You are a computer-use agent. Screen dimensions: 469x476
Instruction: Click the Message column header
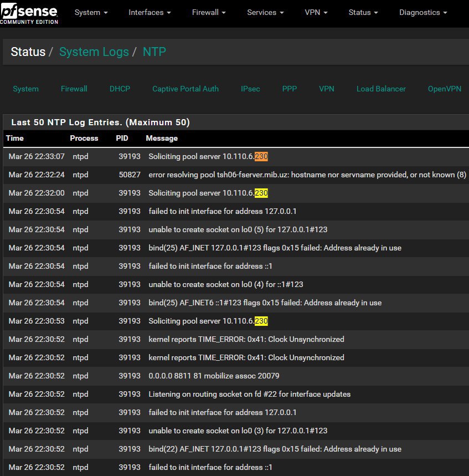pyautogui.click(x=162, y=138)
